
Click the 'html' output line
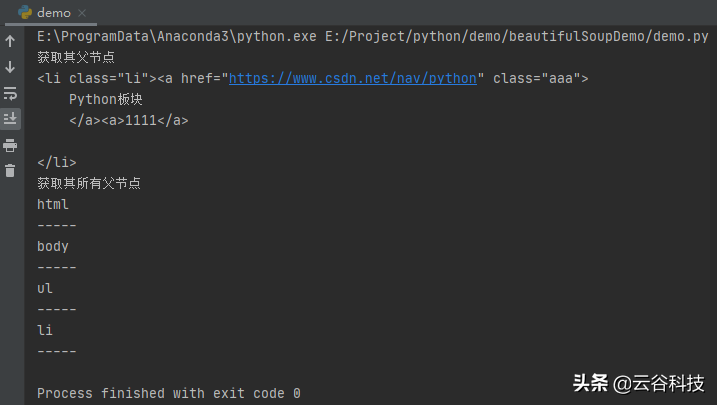53,204
